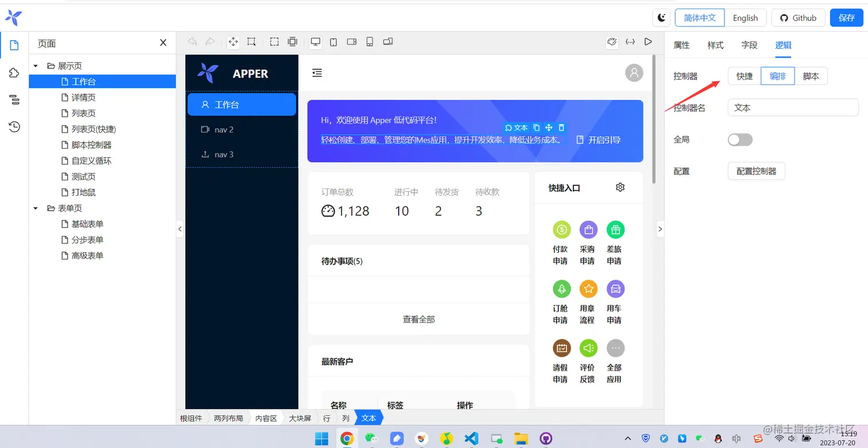Select the move cursor tool
The height and width of the screenshot is (448, 868).
233,41
